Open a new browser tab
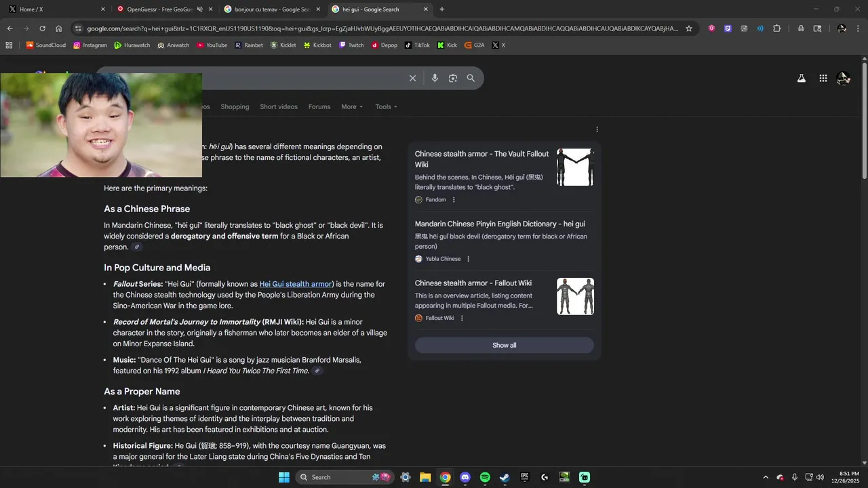Screen dimensions: 868x488 442,9
